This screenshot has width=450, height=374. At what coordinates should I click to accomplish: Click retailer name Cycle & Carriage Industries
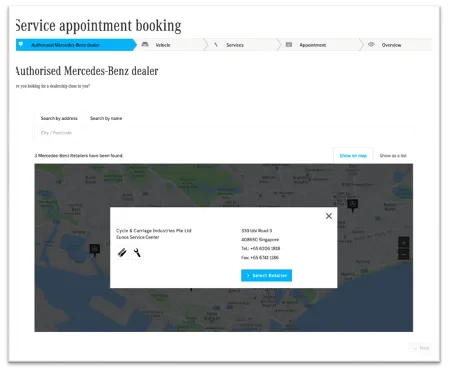(x=154, y=231)
